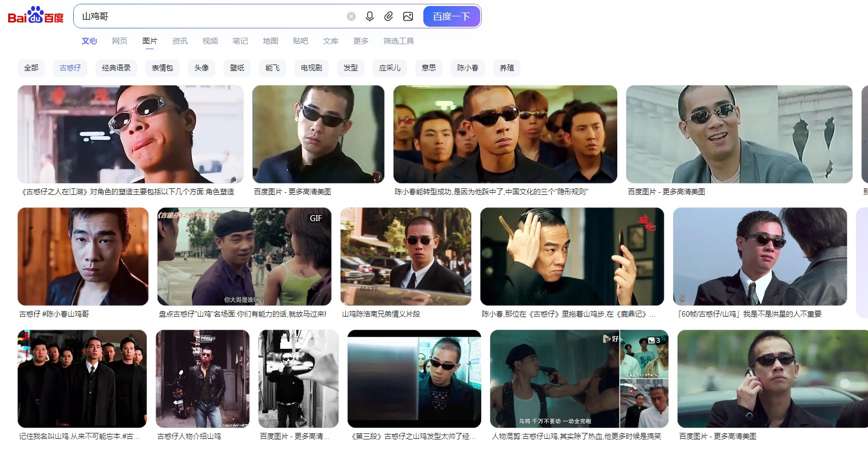
Task: Open the 地图 tab
Action: [x=270, y=41]
